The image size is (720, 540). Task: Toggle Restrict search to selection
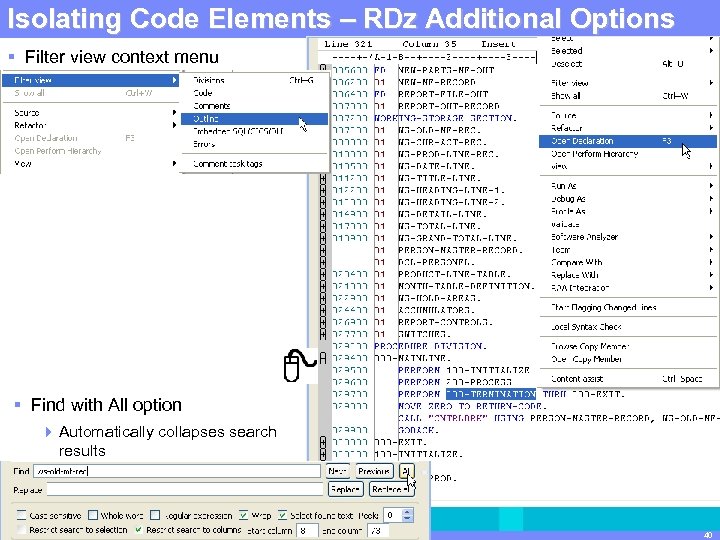21,529
